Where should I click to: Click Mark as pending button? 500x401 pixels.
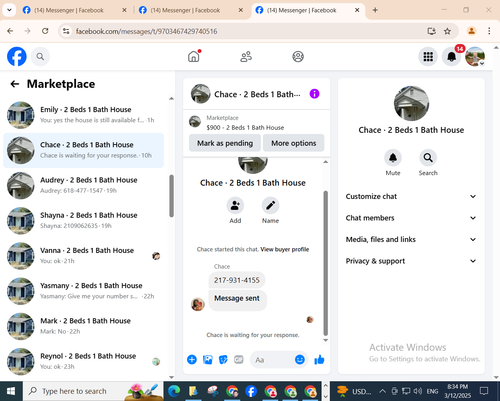click(x=225, y=143)
